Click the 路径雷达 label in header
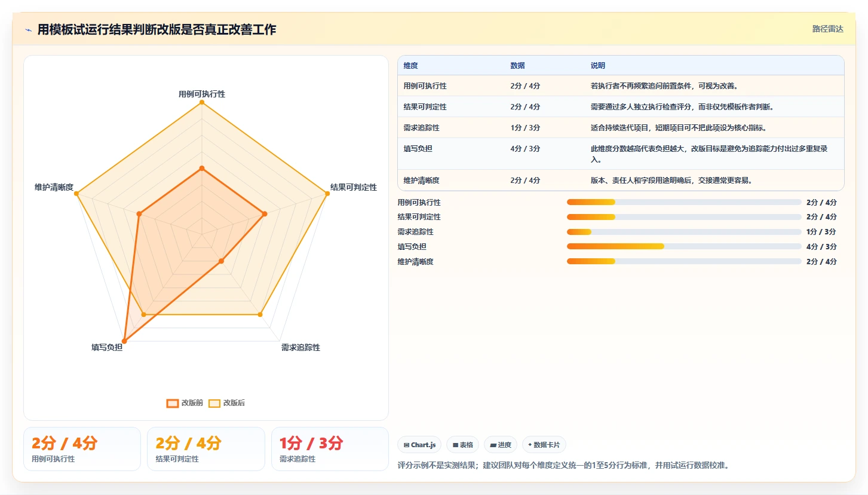 click(x=828, y=29)
